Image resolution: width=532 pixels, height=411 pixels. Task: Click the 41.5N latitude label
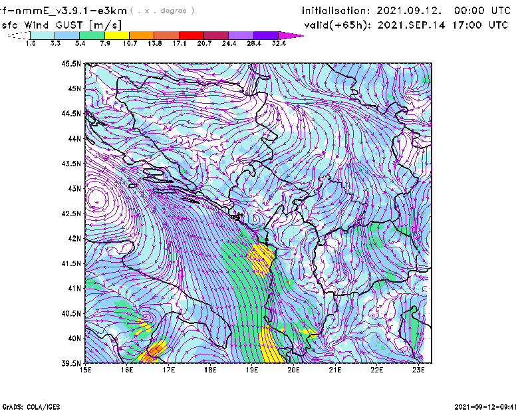[71, 263]
